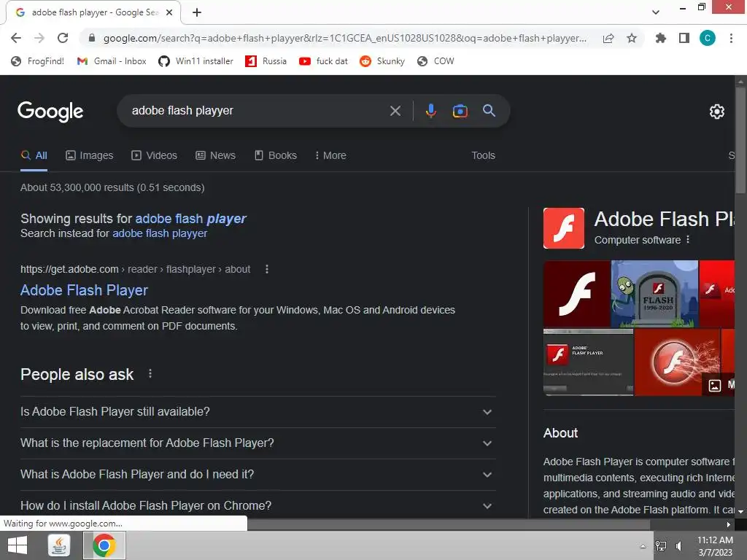Open the Russia bookmark
Screen dimensions: 747x560
coord(266,61)
